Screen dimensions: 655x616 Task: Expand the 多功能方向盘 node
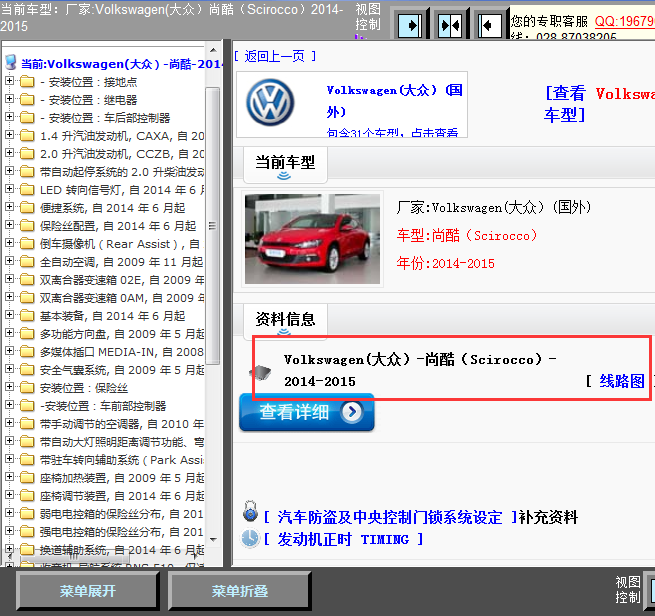[9, 332]
